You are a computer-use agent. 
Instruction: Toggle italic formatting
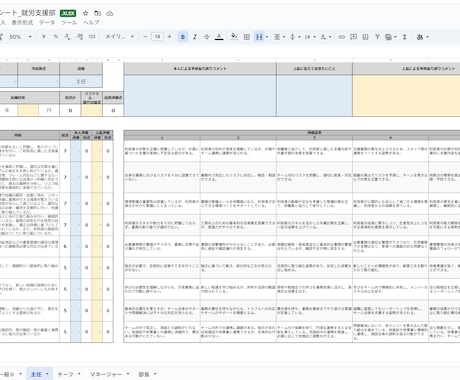coord(195,37)
